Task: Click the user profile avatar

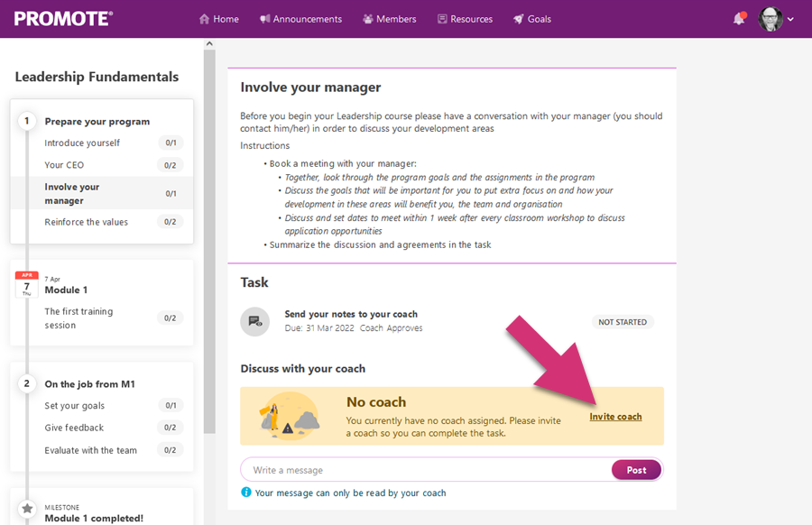Action: (x=770, y=19)
